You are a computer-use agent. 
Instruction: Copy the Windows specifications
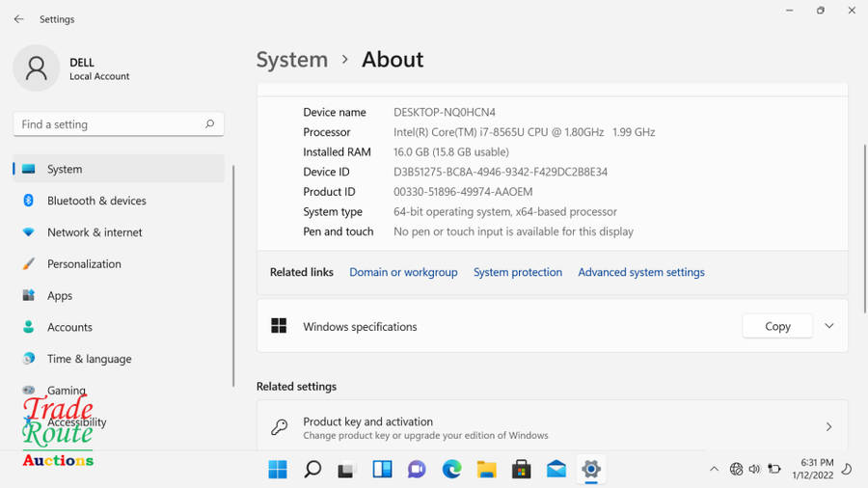[x=777, y=326]
